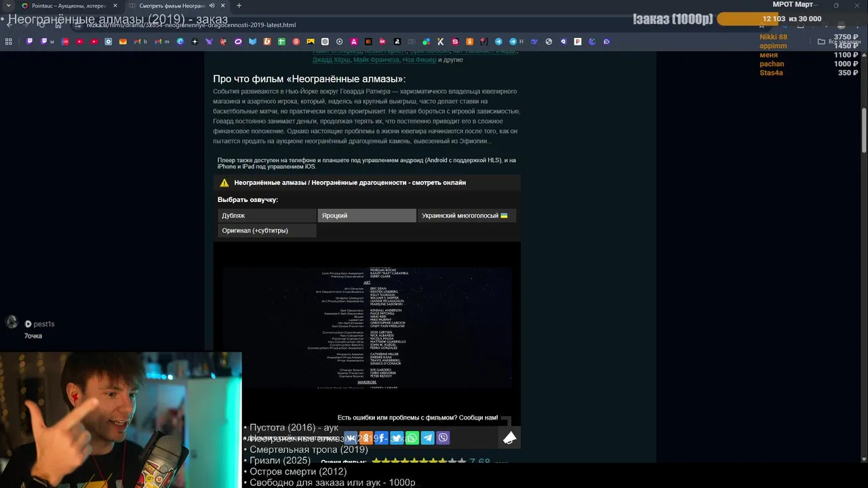
Task: Share the film on Twitter
Action: pos(397,438)
